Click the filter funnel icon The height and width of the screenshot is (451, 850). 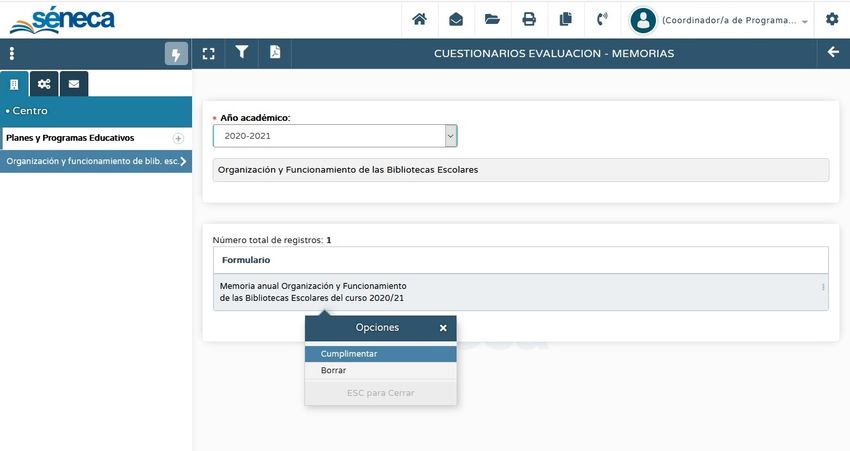coord(242,53)
